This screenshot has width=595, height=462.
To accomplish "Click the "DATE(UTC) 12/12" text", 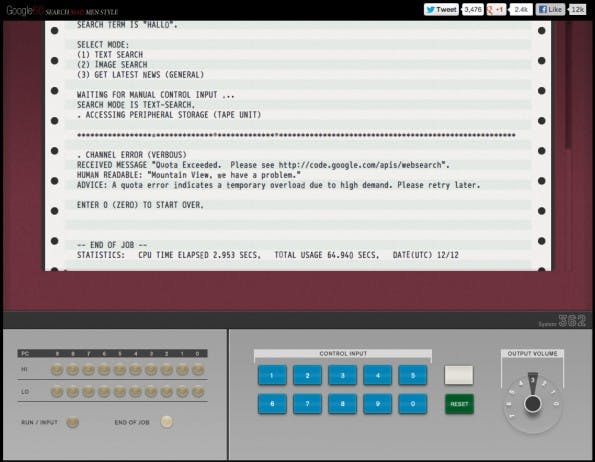I will [x=426, y=255].
